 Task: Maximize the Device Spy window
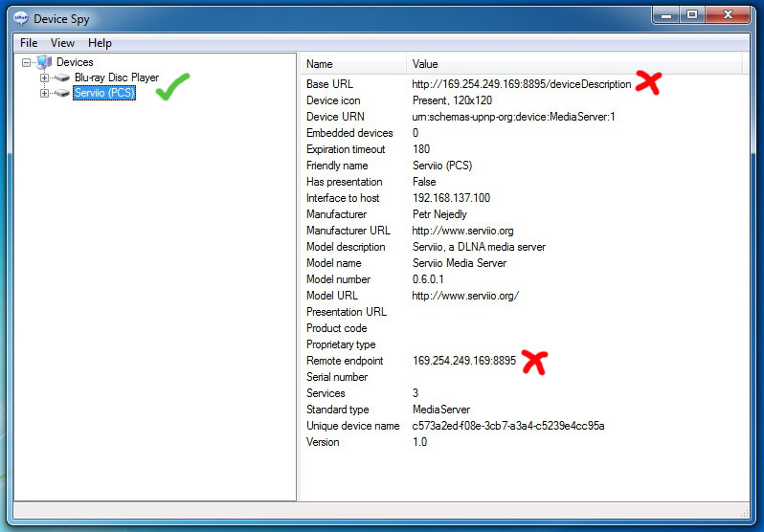pos(692,15)
